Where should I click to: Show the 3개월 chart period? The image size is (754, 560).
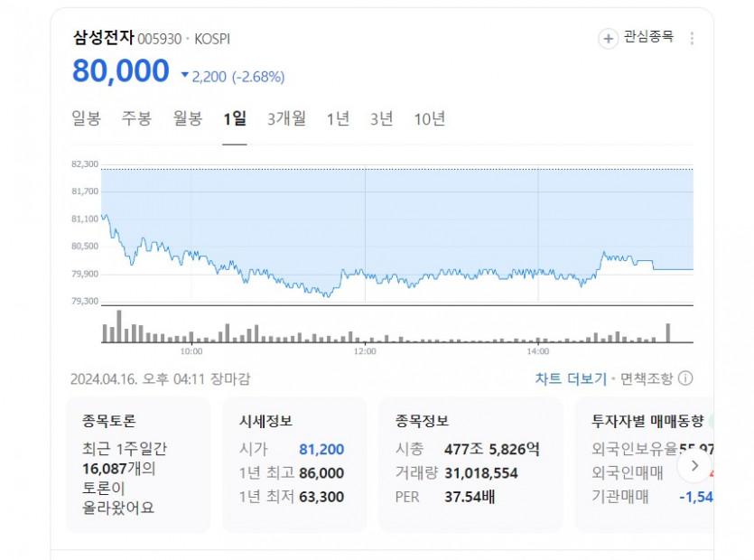(x=286, y=119)
